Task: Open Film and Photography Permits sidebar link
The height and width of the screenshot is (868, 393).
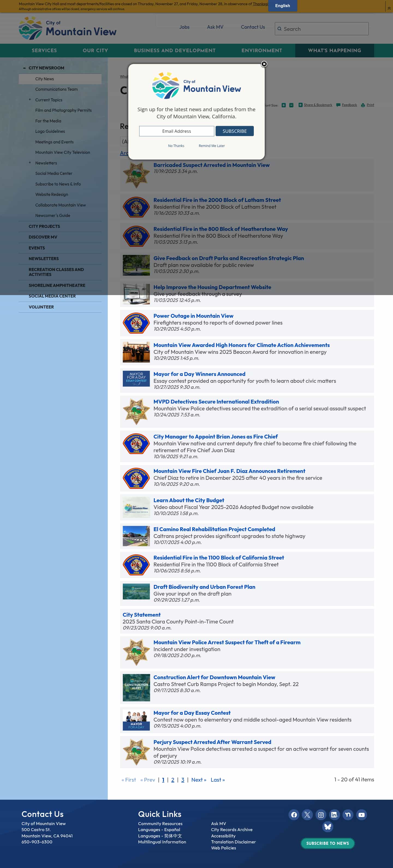Action: (63, 110)
